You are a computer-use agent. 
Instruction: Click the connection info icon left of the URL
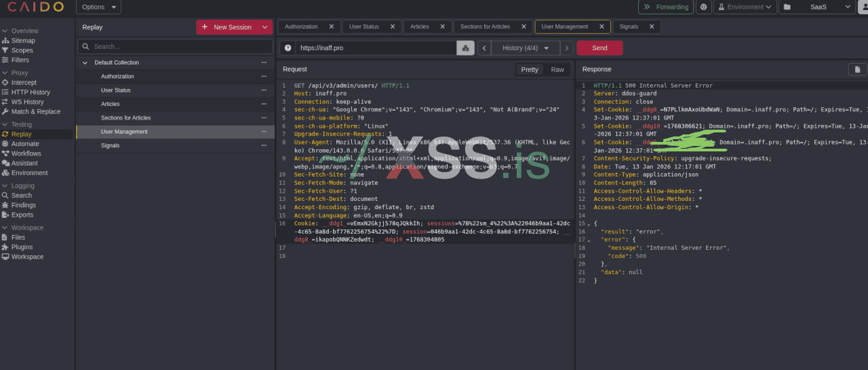coord(288,48)
